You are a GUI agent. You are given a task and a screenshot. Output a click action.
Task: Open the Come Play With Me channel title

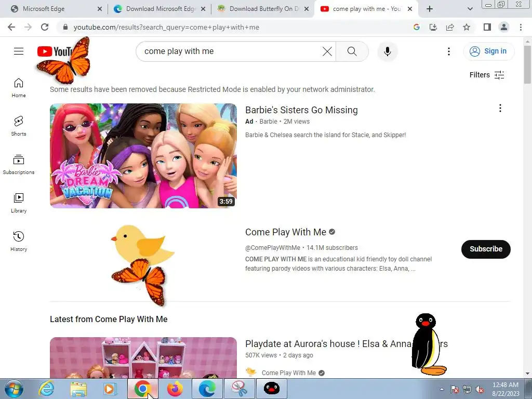(286, 232)
